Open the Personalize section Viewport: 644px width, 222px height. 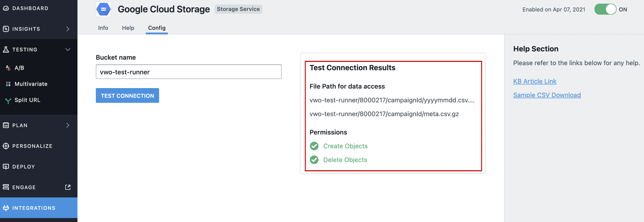39,146
